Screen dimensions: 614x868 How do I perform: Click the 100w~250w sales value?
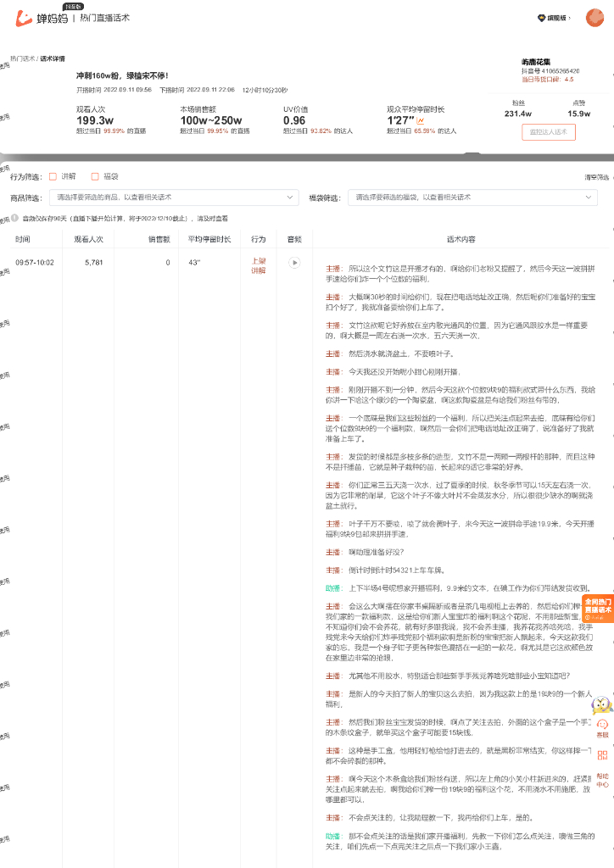pos(211,120)
